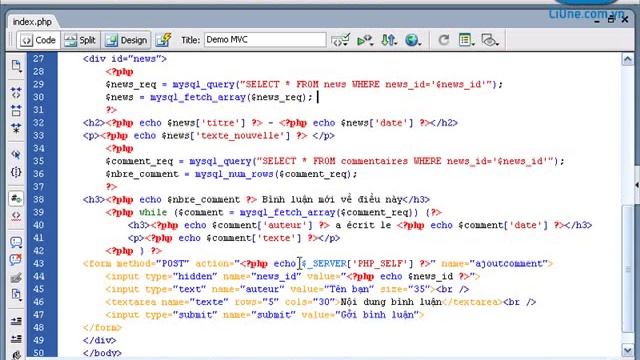Open File Management up-down arrows menu
This screenshot has height=360, width=640.
389,40
